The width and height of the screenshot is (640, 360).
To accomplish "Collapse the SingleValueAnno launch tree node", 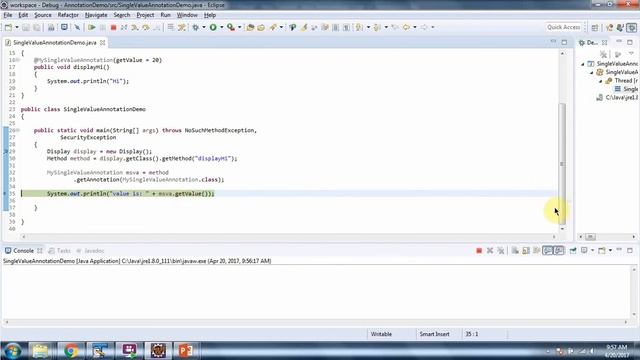I will coord(583,64).
